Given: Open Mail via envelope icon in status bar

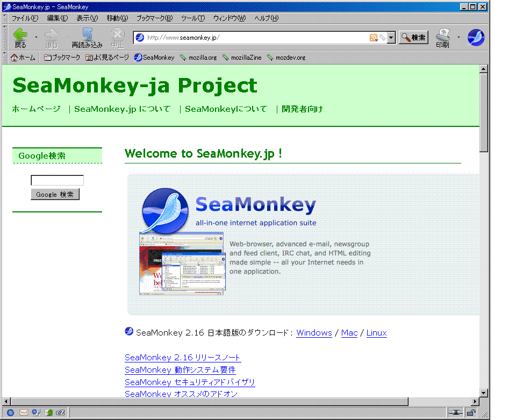Looking at the screenshot, I should (23, 412).
